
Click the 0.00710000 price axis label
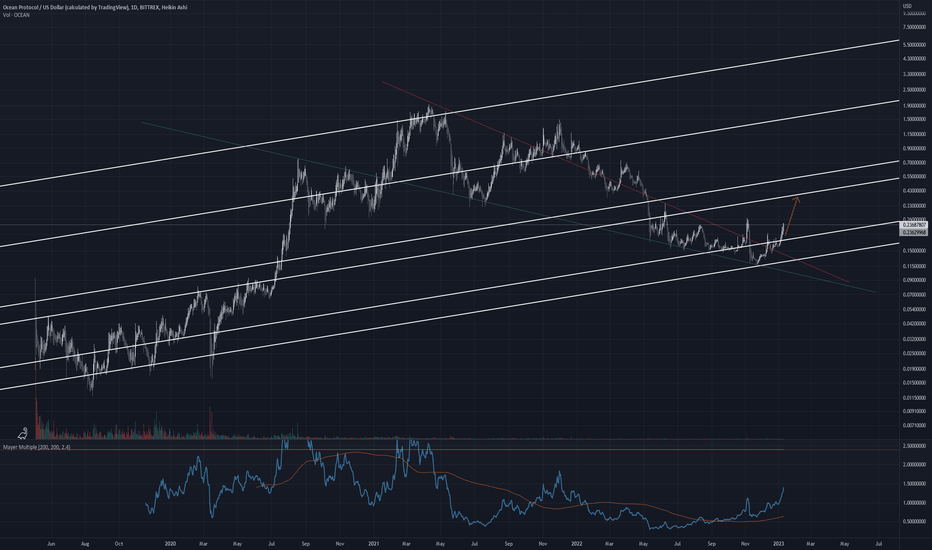coord(914,426)
